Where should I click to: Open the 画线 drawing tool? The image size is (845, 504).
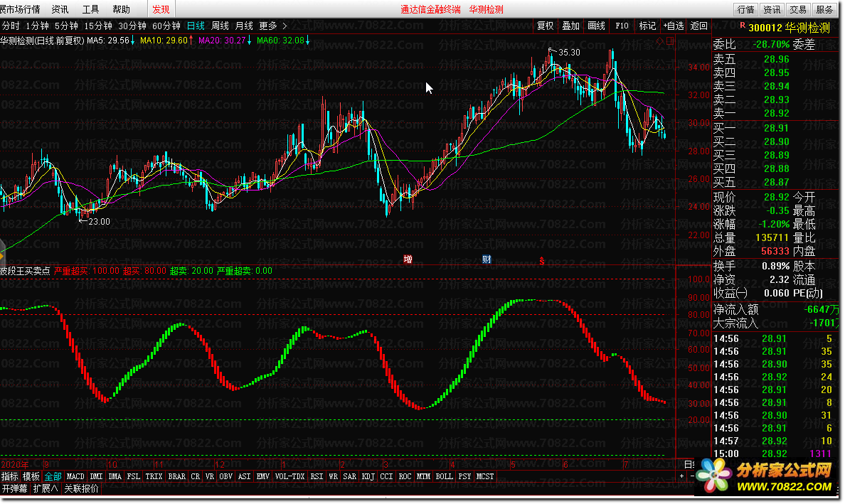[596, 26]
